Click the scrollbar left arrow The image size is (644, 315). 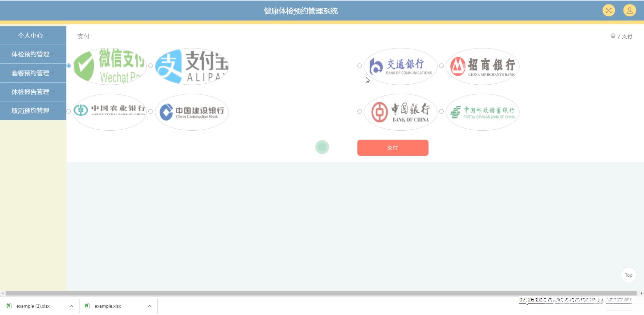pyautogui.click(x=3, y=293)
